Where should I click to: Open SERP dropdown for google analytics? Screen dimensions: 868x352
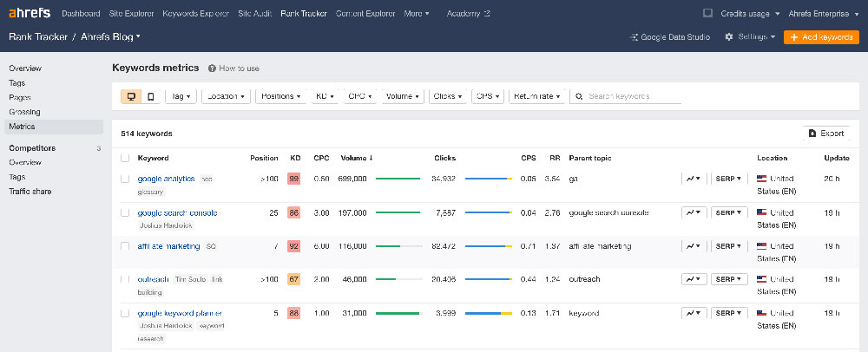click(x=729, y=179)
